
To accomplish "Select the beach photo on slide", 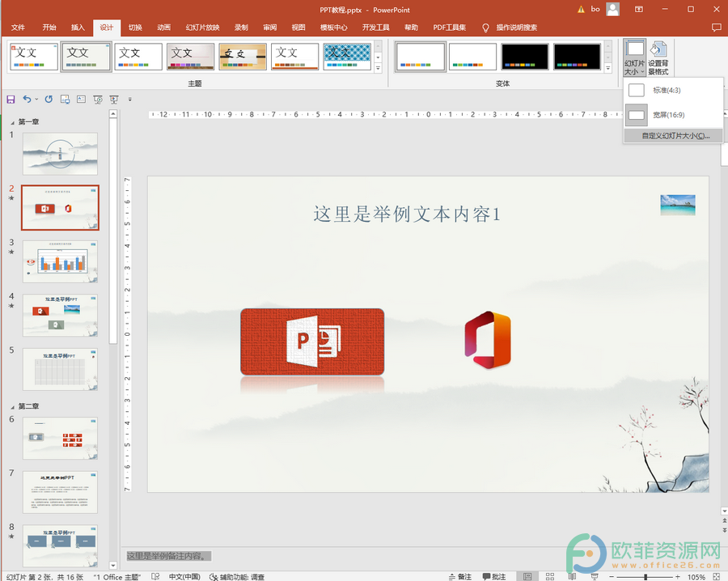I will click(678, 205).
